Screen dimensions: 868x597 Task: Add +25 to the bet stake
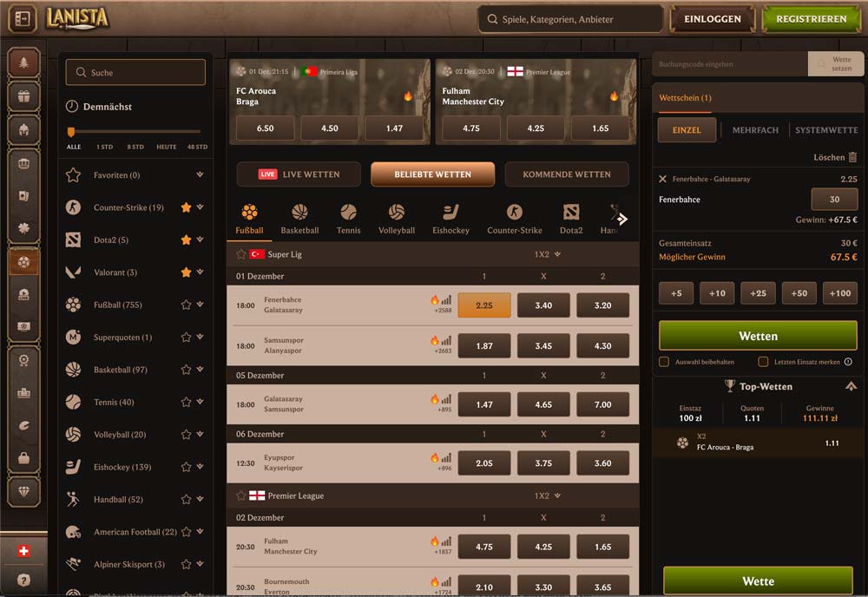click(x=758, y=293)
